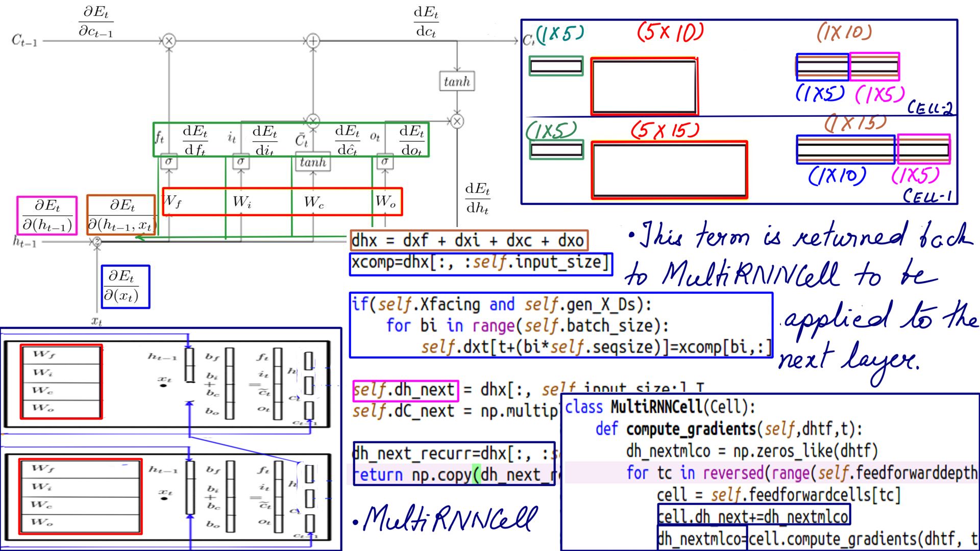The height and width of the screenshot is (551, 980).
Task: Click the 'C t-1' cell-state label at top left
Action: pyautogui.click(x=24, y=40)
